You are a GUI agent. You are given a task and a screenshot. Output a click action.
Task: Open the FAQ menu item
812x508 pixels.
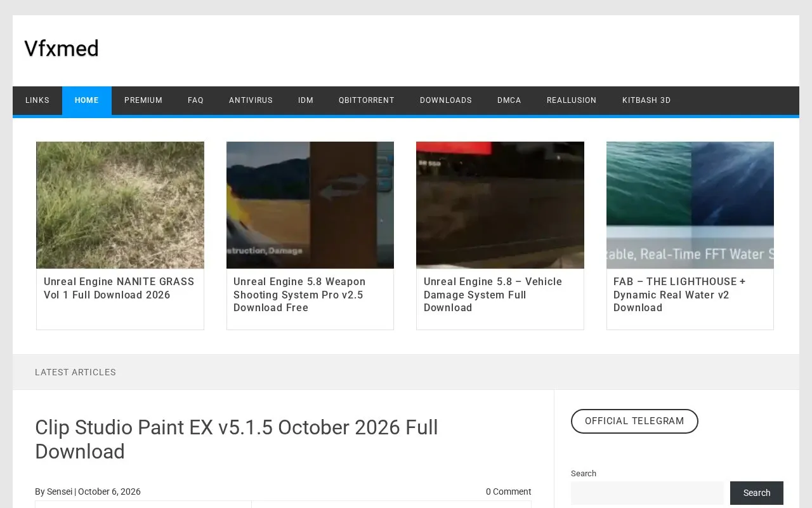[195, 100]
